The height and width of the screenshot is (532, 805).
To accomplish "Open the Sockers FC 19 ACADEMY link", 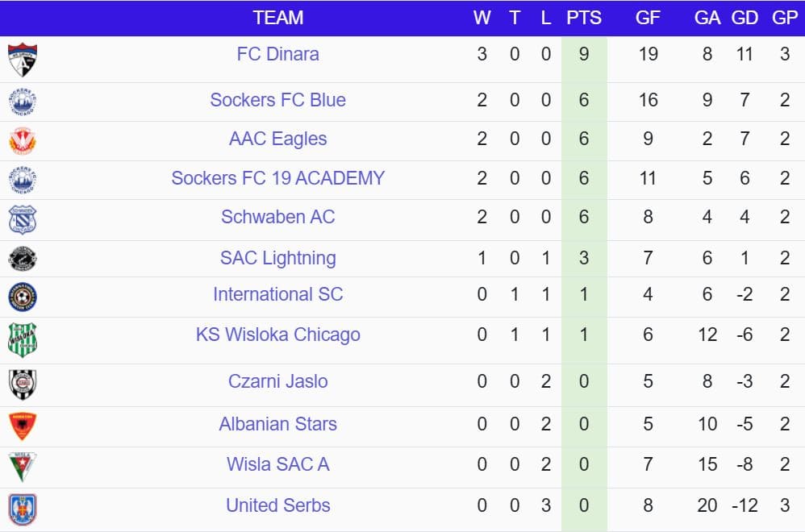I will click(x=277, y=178).
